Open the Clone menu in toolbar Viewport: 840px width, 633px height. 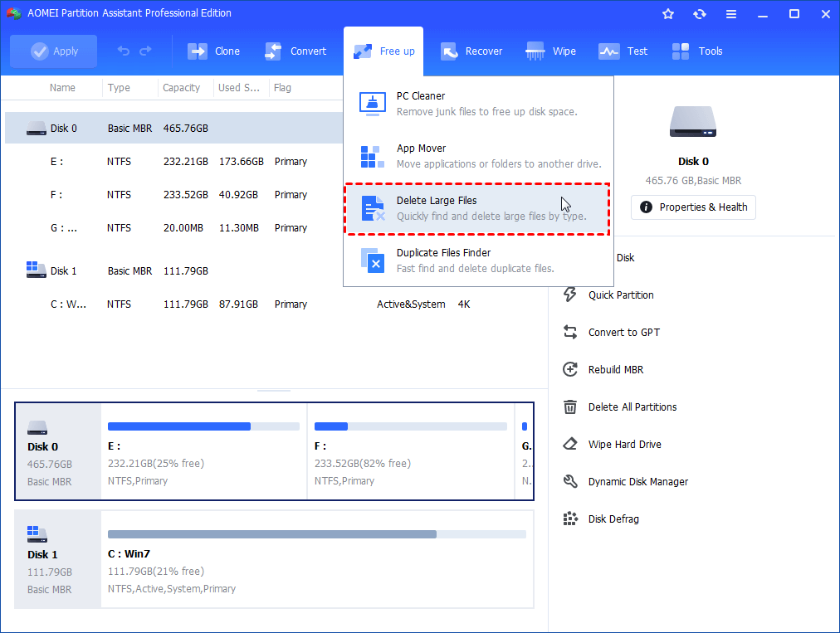pos(213,51)
